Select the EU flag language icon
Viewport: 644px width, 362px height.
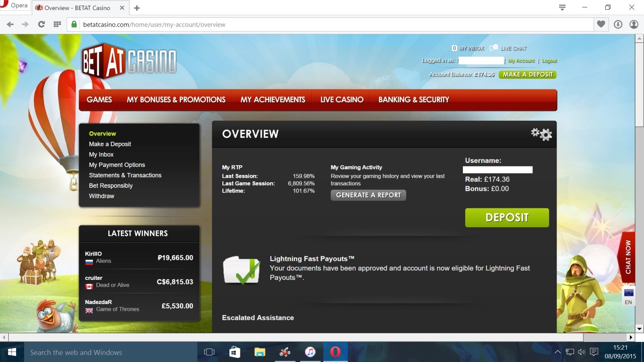pyautogui.click(x=629, y=293)
